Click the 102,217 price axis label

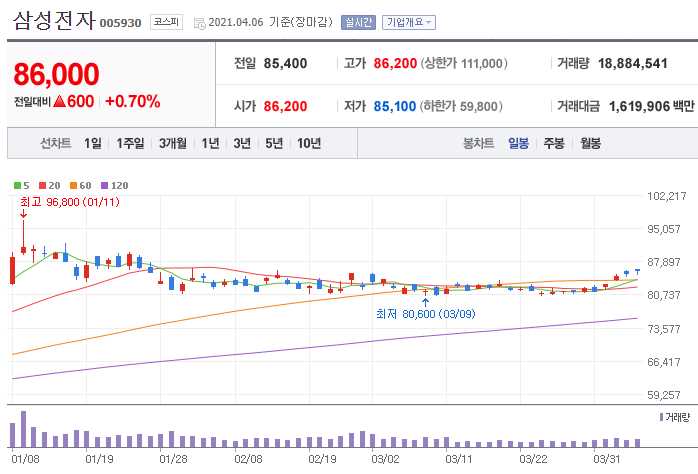(x=666, y=196)
